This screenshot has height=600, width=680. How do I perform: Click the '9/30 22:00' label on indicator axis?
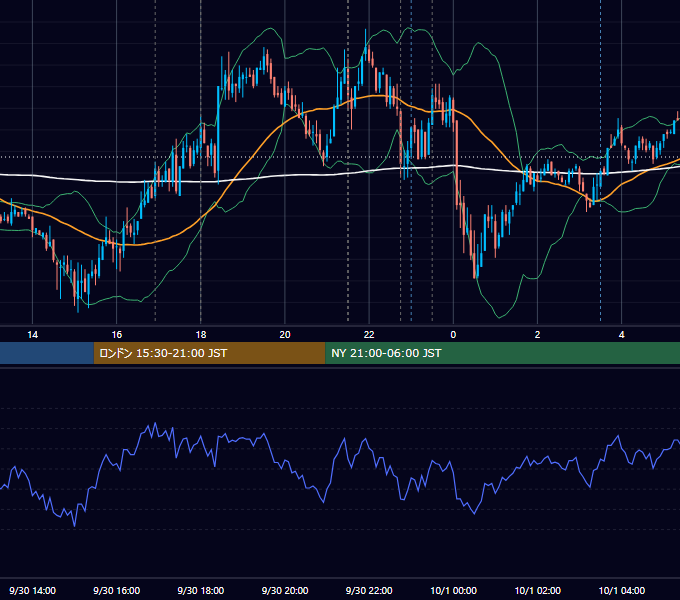(x=369, y=590)
